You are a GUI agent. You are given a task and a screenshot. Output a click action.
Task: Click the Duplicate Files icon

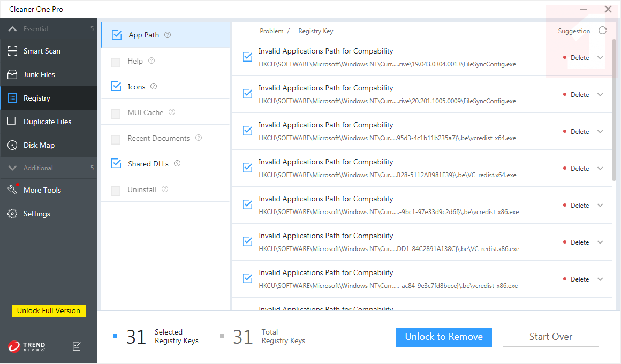[12, 122]
